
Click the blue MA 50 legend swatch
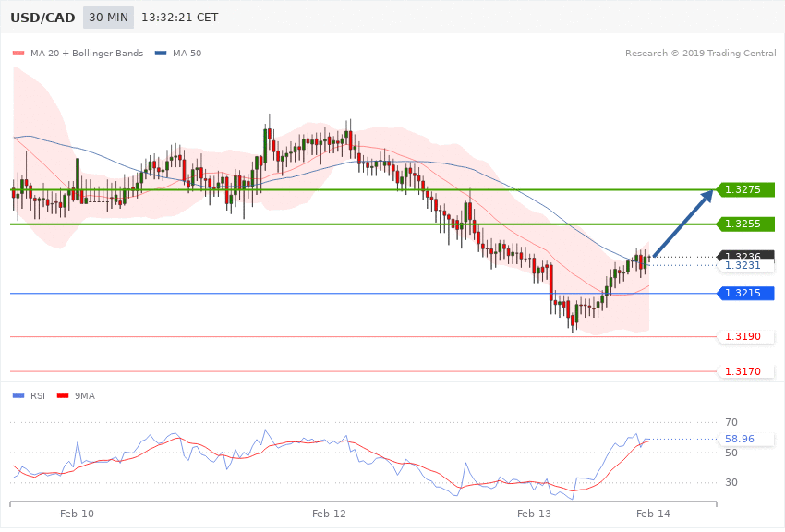[x=161, y=53]
